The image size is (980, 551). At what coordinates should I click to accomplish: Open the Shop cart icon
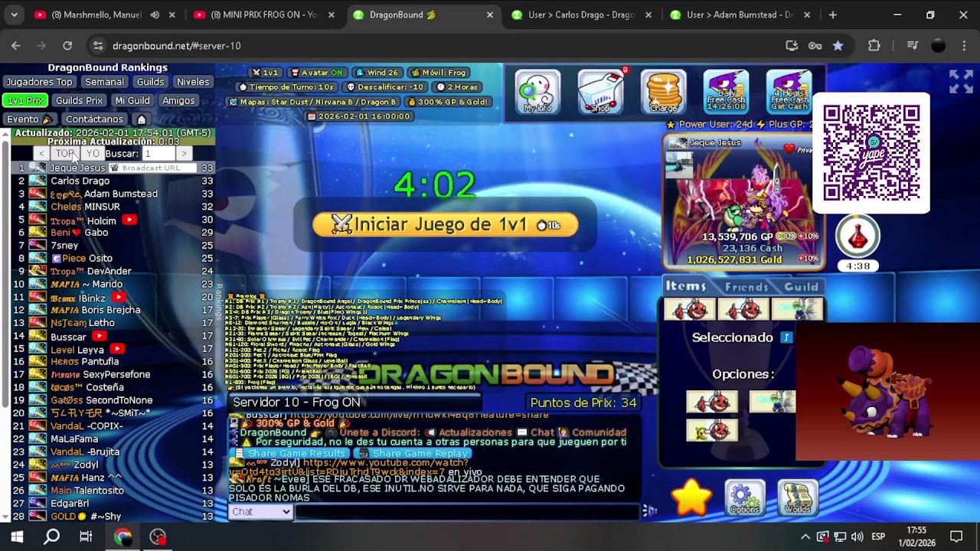coord(600,92)
